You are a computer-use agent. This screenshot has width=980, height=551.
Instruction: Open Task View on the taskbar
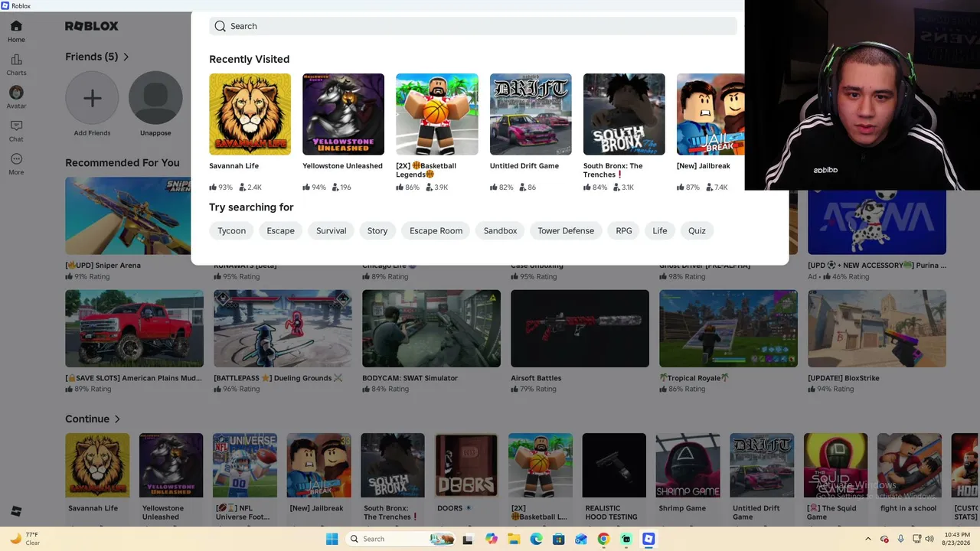(x=468, y=539)
